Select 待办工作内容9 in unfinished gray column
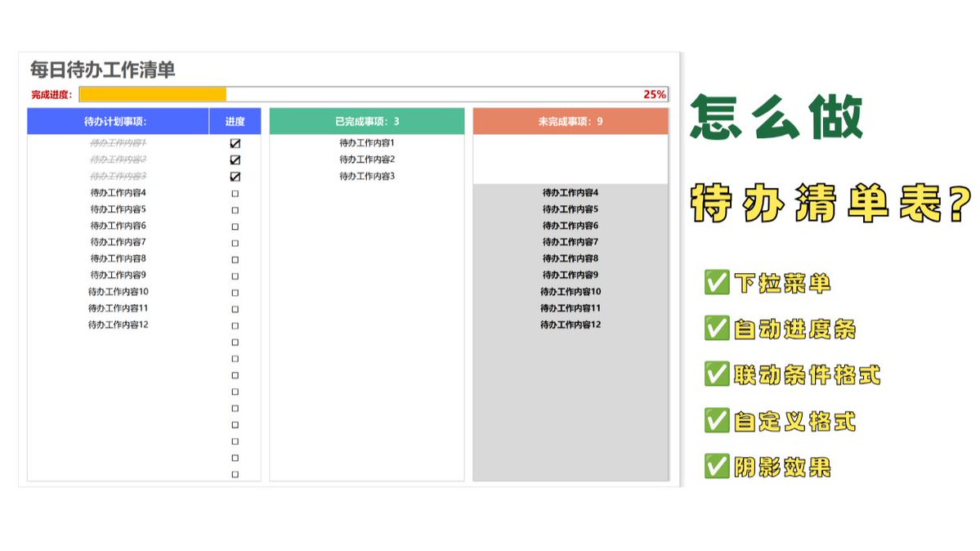Screen dimensions: 980x551 point(571,275)
